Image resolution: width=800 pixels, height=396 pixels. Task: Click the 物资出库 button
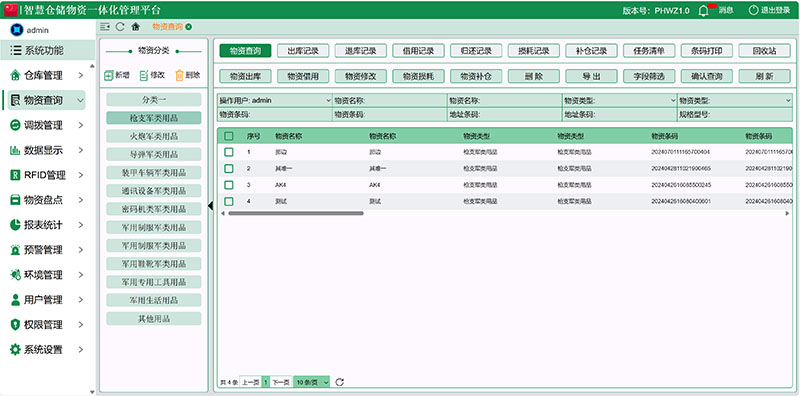[x=245, y=77]
